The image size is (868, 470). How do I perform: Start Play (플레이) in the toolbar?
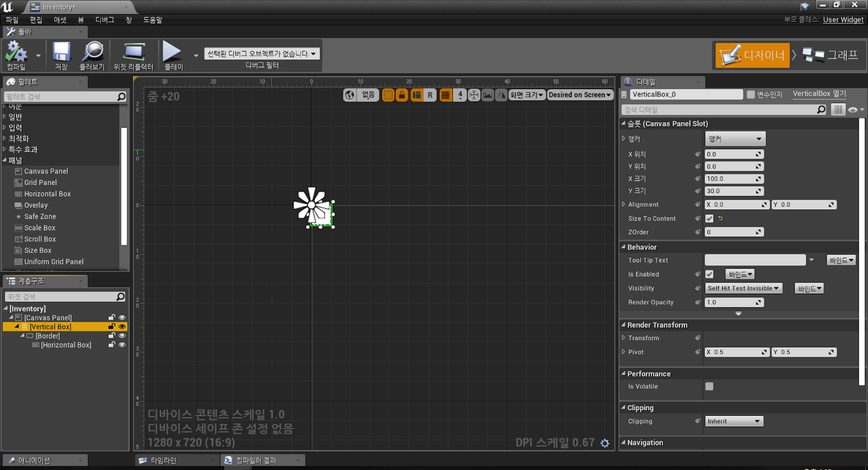(x=173, y=55)
